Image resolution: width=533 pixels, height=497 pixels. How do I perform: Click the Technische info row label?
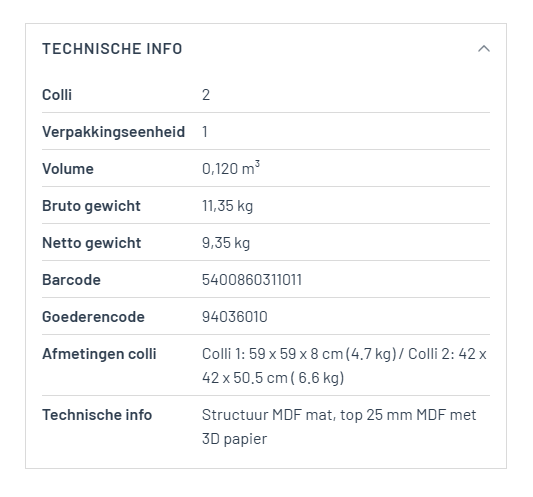click(x=97, y=415)
